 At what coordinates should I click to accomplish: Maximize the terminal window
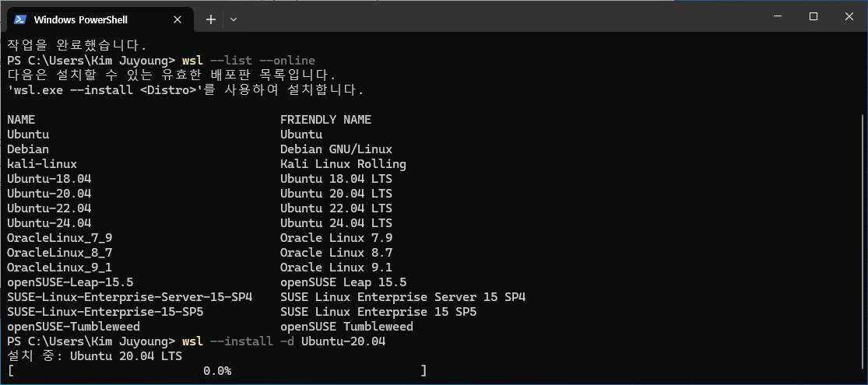(814, 16)
